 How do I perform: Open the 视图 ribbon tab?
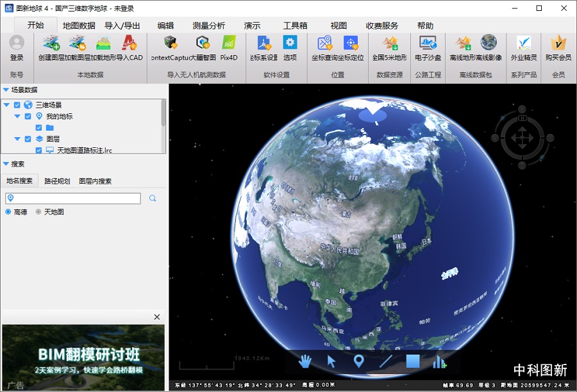(x=339, y=26)
